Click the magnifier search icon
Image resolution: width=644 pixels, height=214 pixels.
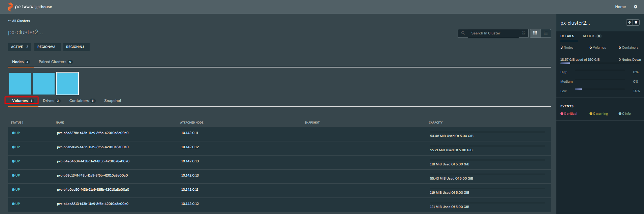(x=463, y=33)
